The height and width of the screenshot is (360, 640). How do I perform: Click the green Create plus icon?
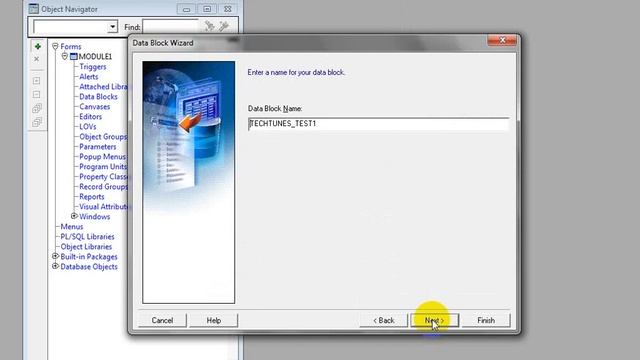(x=38, y=47)
